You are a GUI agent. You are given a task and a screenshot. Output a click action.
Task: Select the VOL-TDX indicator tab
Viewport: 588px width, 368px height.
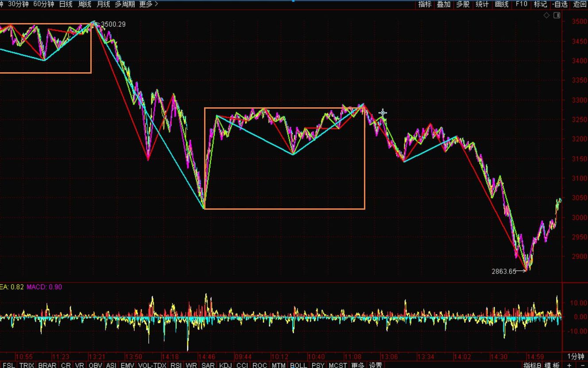[x=152, y=365]
